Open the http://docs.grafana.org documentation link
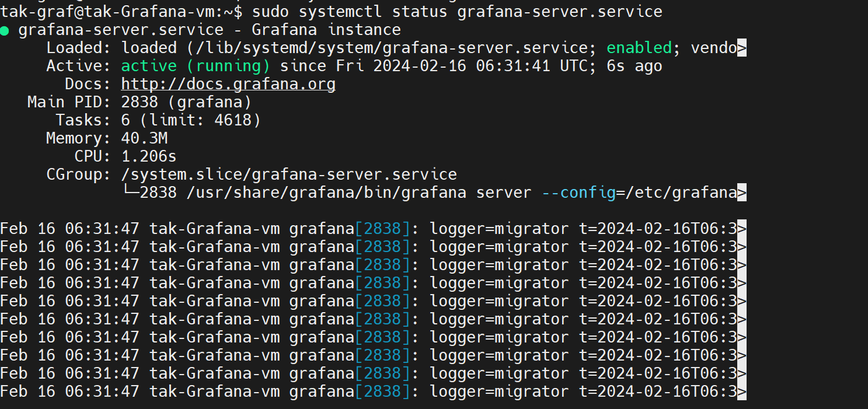The image size is (868, 409). coord(228,84)
